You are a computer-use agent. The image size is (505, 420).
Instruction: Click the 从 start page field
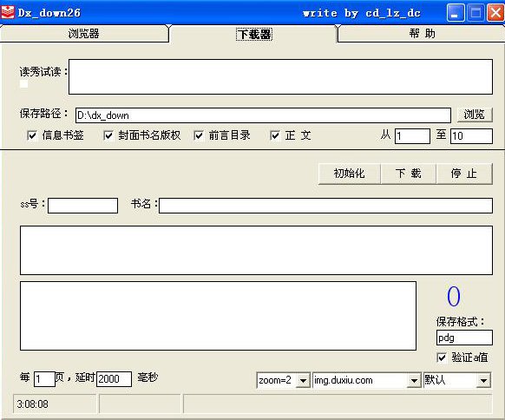412,136
